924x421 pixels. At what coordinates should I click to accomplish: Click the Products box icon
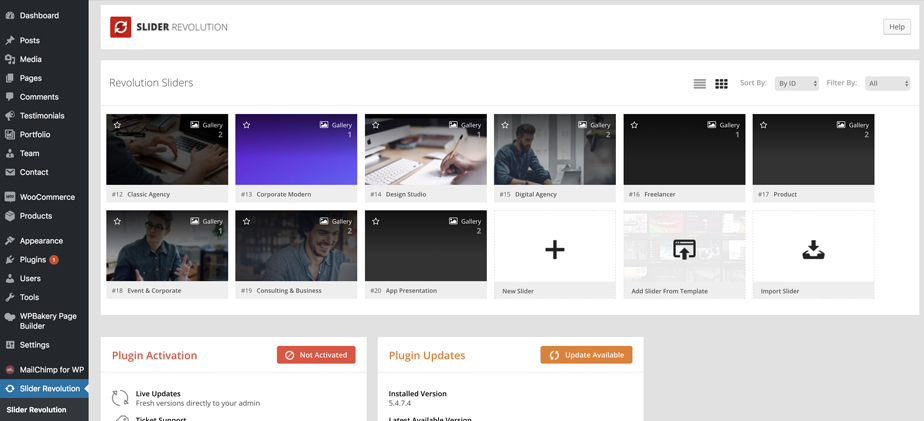tap(9, 216)
